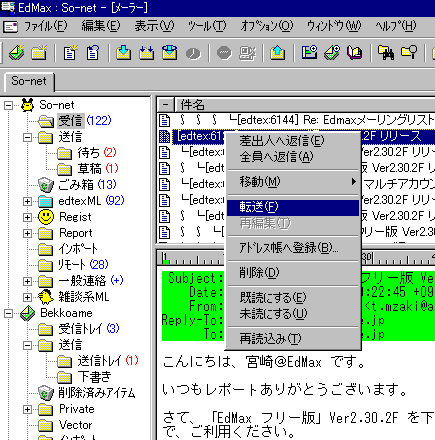Click the 削除済みアイテム trash icon
The image size is (435, 440).
(x=46, y=393)
